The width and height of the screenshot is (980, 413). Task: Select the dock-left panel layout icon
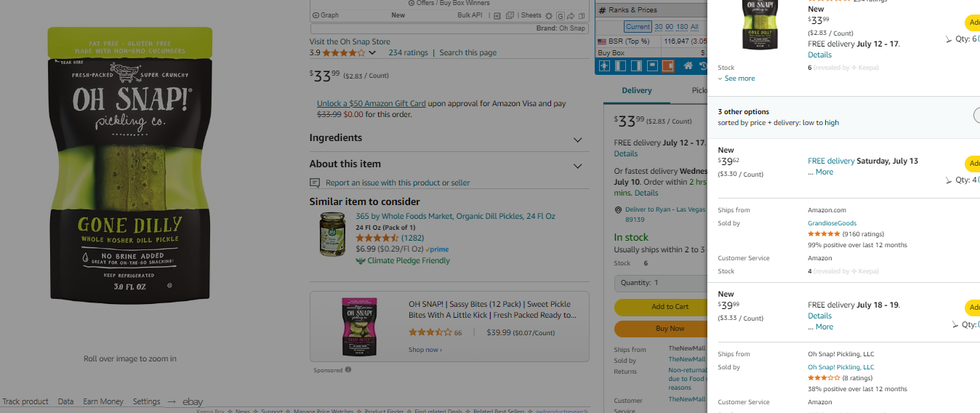click(620, 65)
